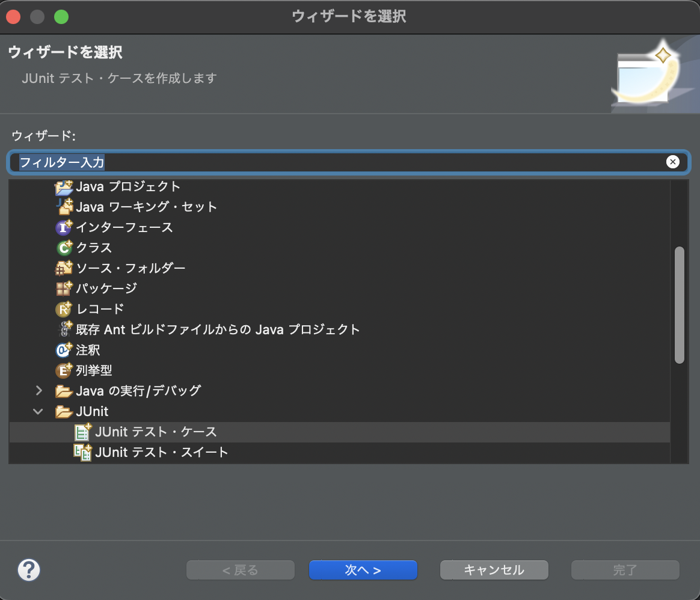Select the Java の実行/デバッグ folder label

(138, 391)
